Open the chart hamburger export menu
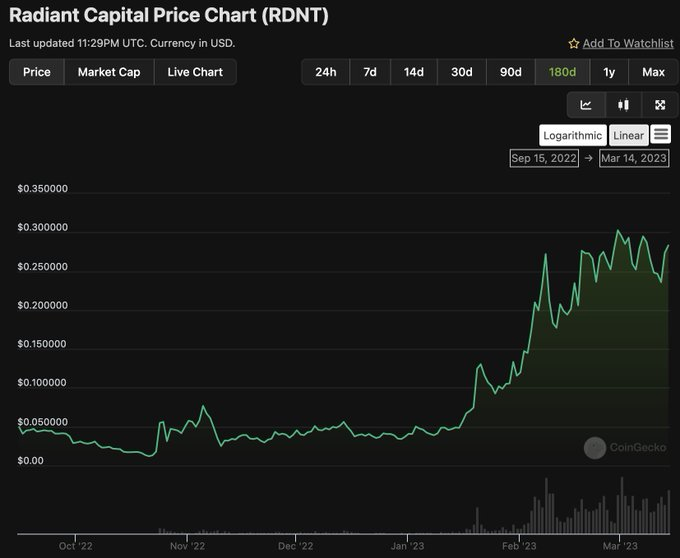680x558 pixels. 660,134
